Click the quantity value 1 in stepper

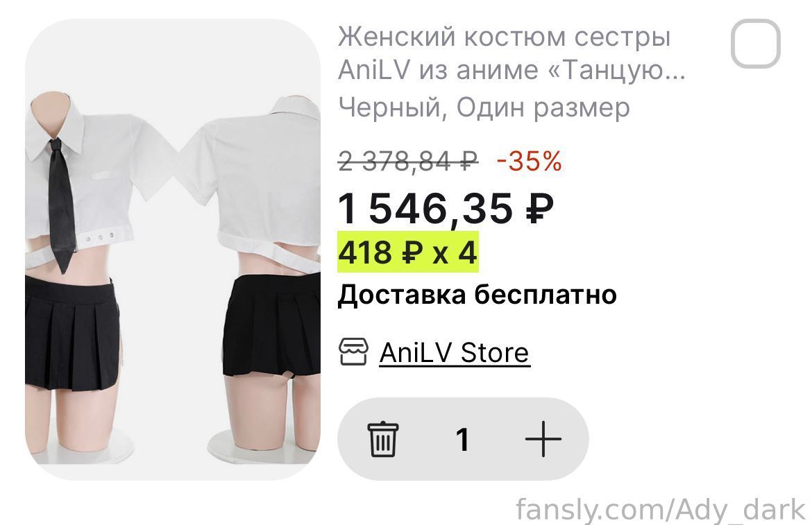point(462,440)
